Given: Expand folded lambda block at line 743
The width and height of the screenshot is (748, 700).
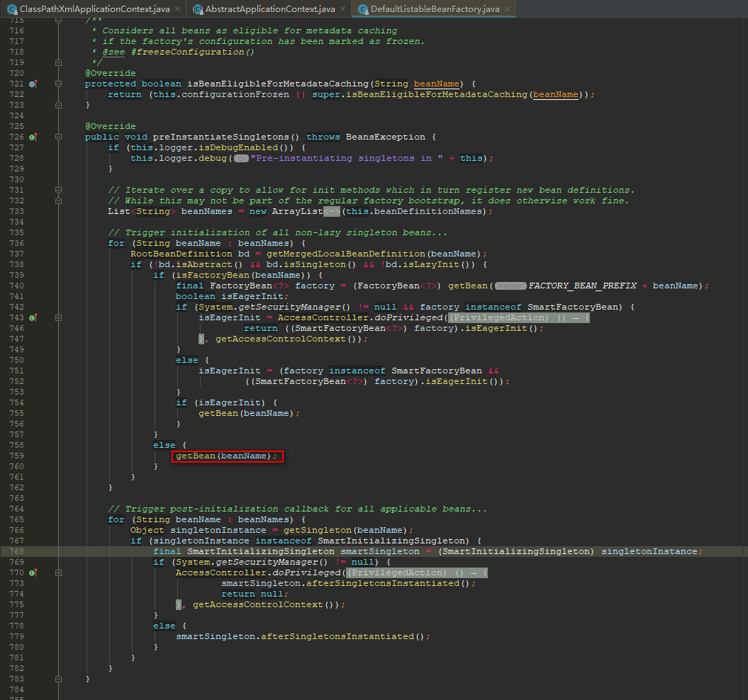Looking at the screenshot, I should click(58, 317).
